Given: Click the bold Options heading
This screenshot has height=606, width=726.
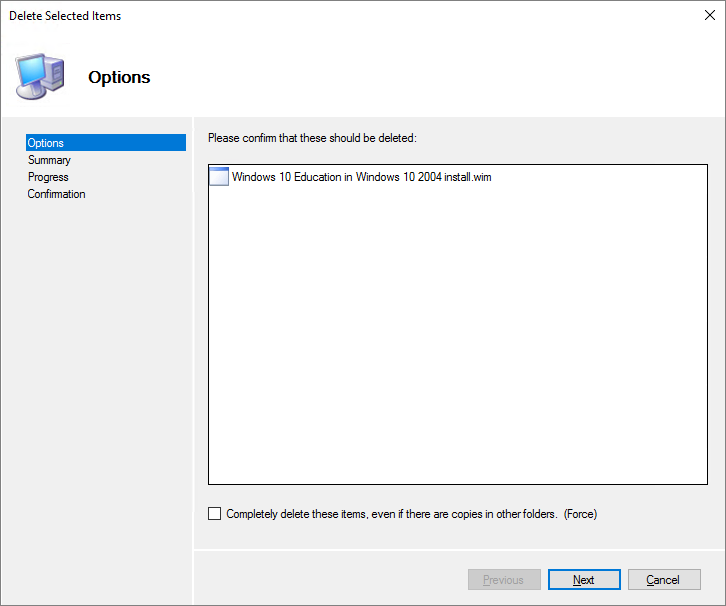Looking at the screenshot, I should click(x=119, y=77).
